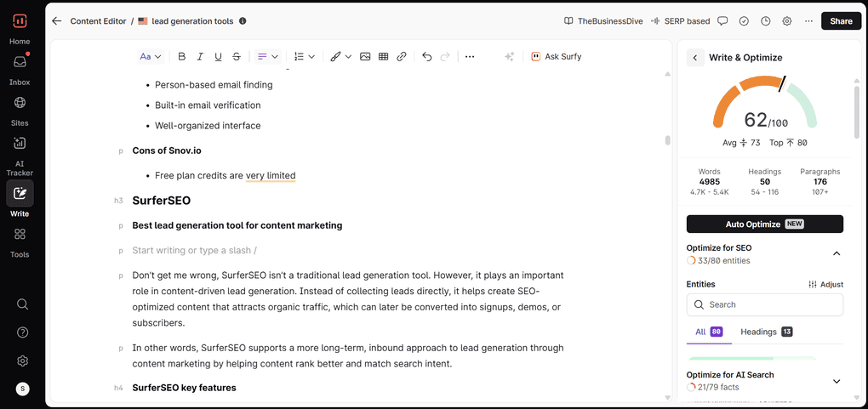Open the highlighter color dropdown

pos(340,56)
